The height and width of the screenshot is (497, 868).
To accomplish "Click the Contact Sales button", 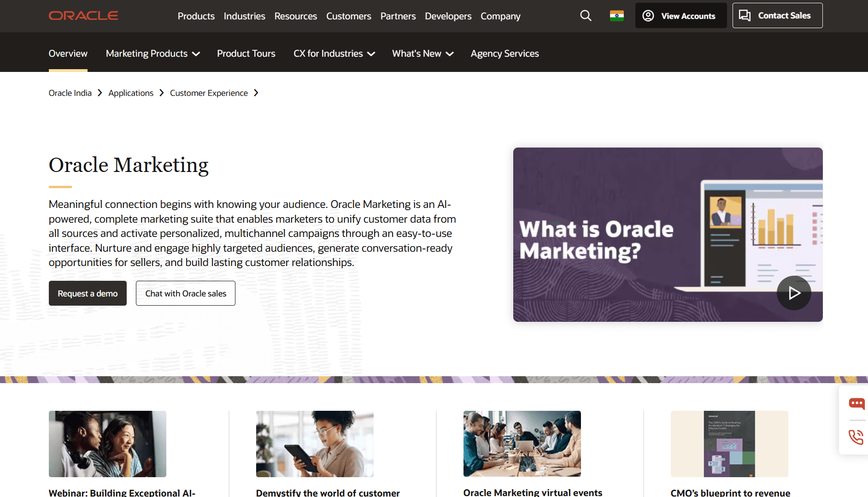I will 777,16.
